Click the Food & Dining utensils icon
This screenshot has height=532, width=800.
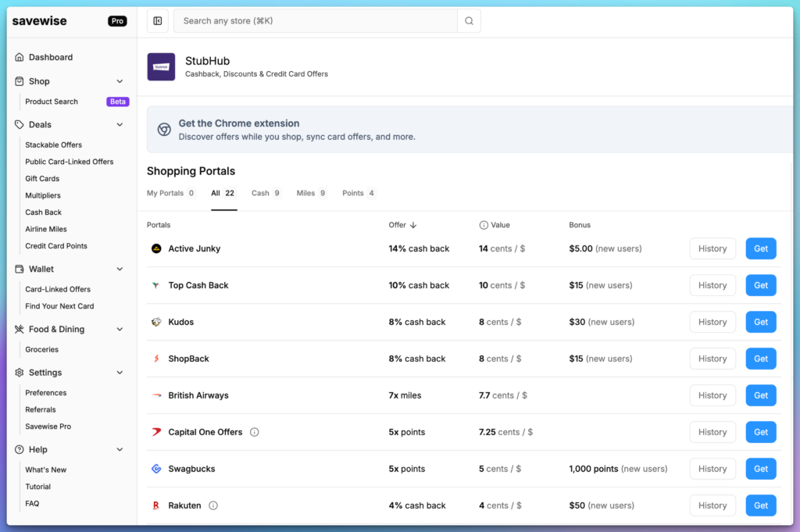20,329
